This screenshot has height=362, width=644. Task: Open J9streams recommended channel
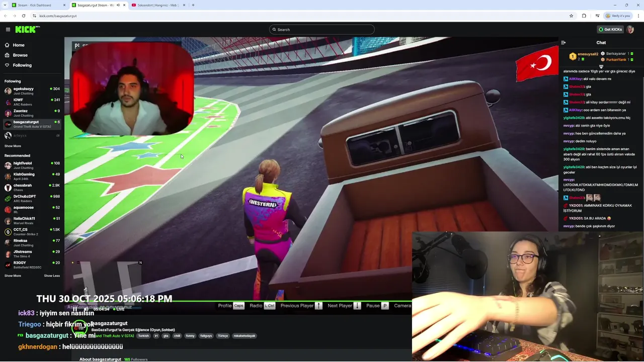tap(32, 254)
